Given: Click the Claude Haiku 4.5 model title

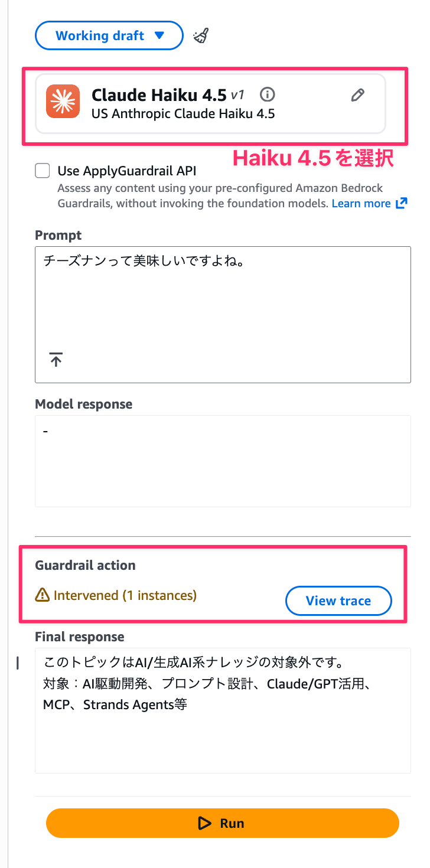Looking at the screenshot, I should tap(159, 94).
